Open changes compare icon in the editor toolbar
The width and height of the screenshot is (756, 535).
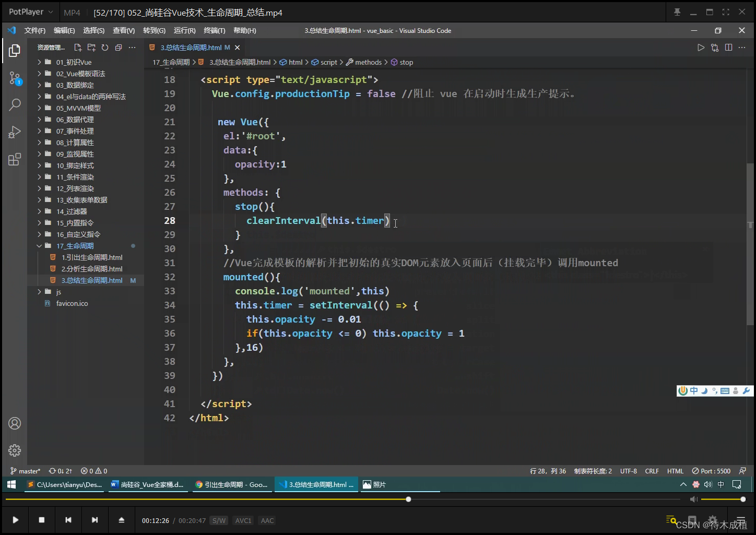coord(715,47)
